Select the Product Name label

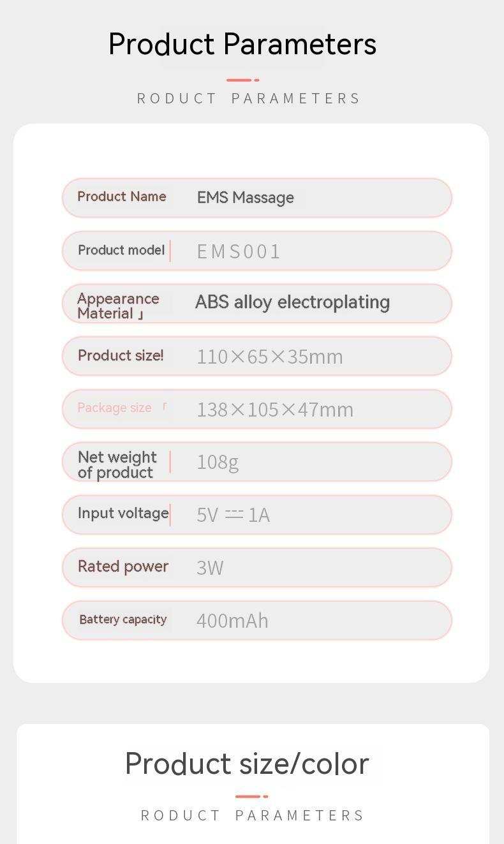click(121, 196)
